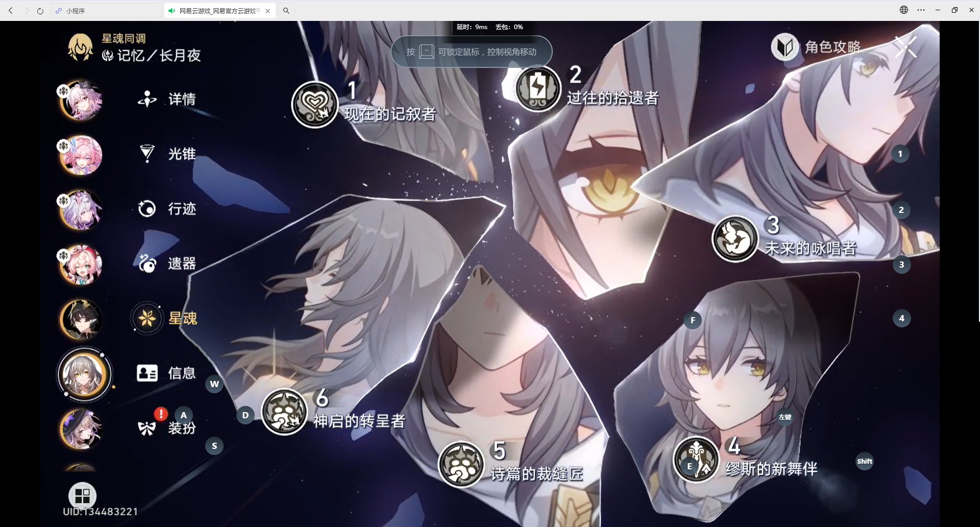
Task: Click the browser back arrow
Action: tap(11, 11)
